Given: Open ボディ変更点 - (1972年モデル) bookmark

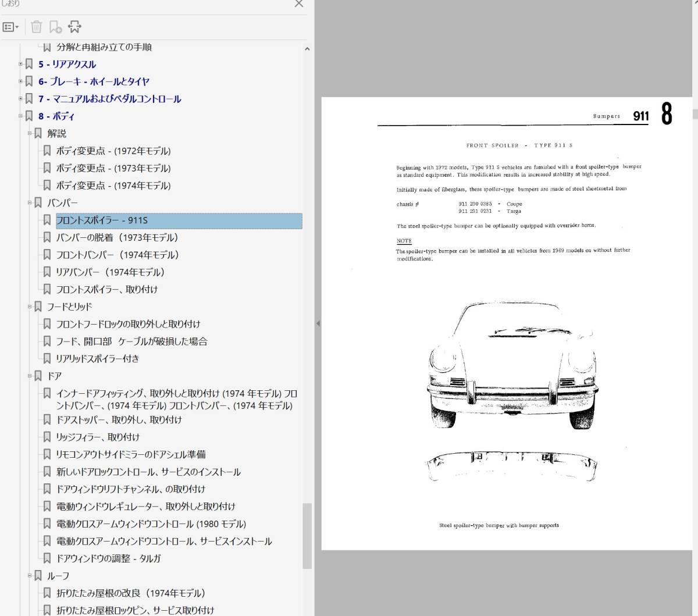Looking at the screenshot, I should coord(113,151).
